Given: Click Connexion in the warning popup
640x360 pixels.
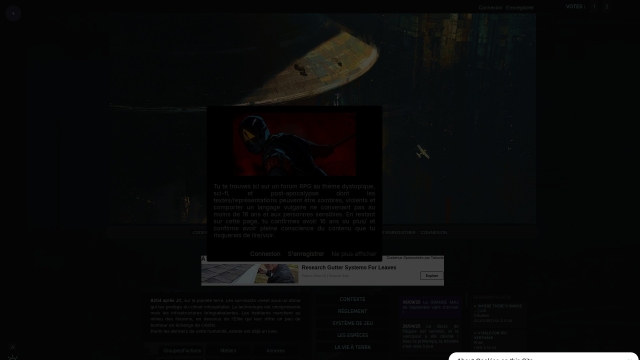Looking at the screenshot, I should pyautogui.click(x=265, y=254).
